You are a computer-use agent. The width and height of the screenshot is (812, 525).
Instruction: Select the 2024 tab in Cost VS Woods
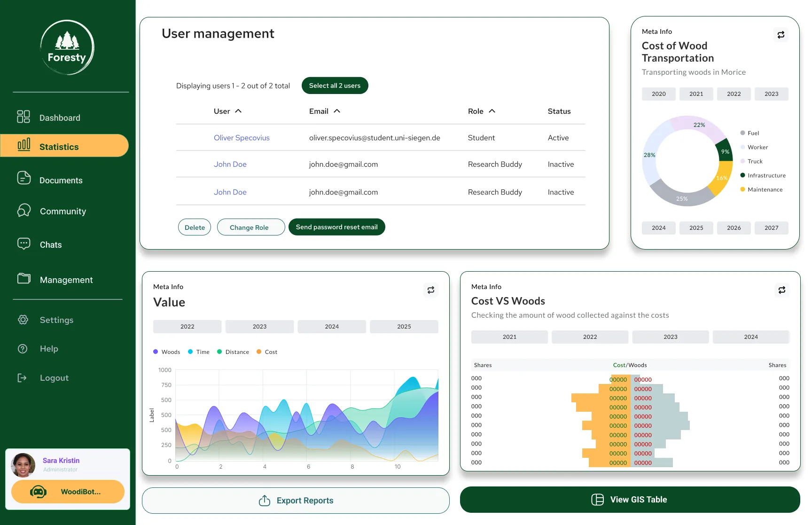(751, 337)
